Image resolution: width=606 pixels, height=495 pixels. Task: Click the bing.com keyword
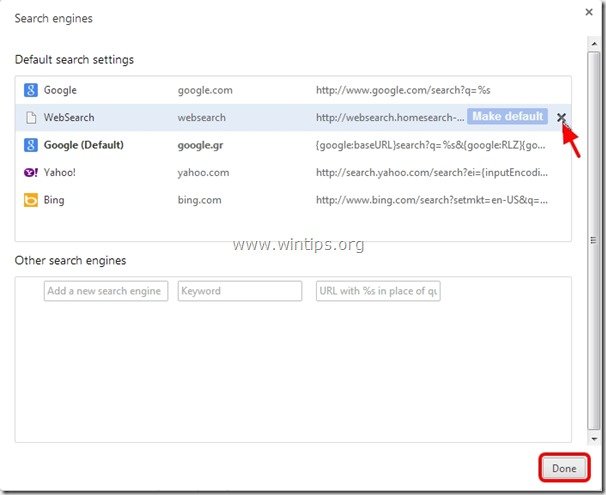[199, 200]
